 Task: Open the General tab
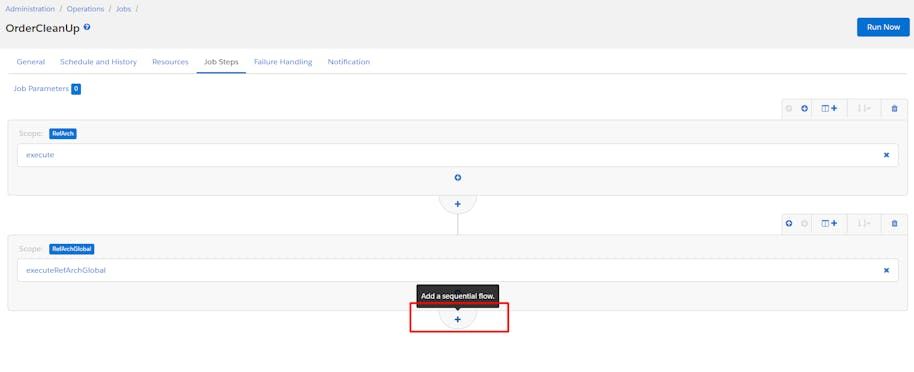31,62
